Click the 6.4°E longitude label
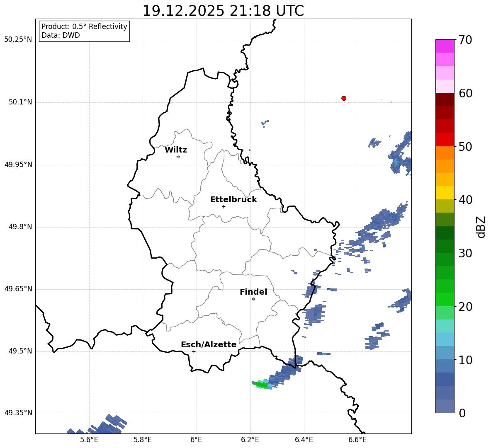Image resolution: width=491 pixels, height=448 pixels. (x=304, y=440)
